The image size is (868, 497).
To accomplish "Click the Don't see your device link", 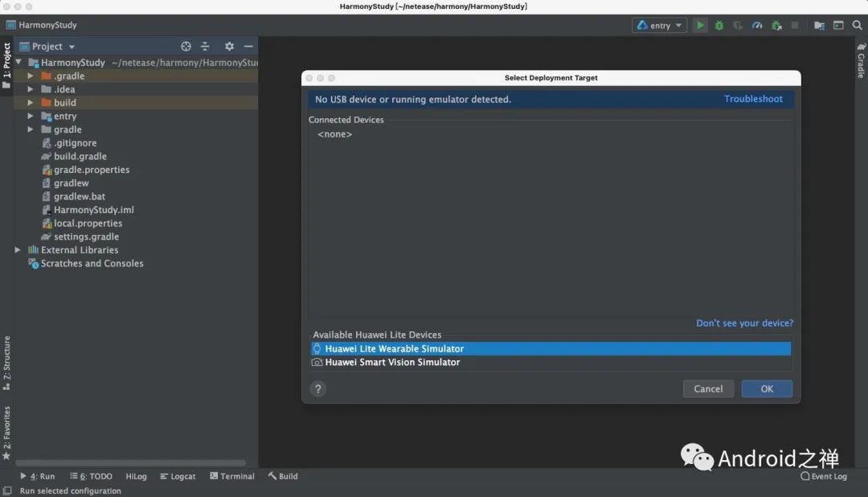I will [744, 323].
